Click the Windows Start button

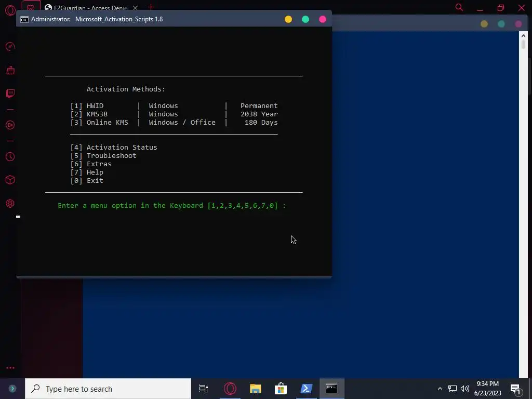pos(12,389)
